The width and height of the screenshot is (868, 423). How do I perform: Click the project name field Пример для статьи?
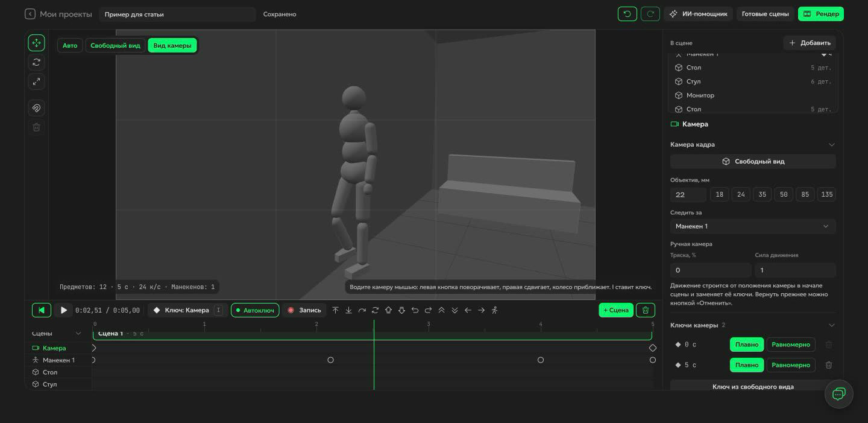point(177,14)
